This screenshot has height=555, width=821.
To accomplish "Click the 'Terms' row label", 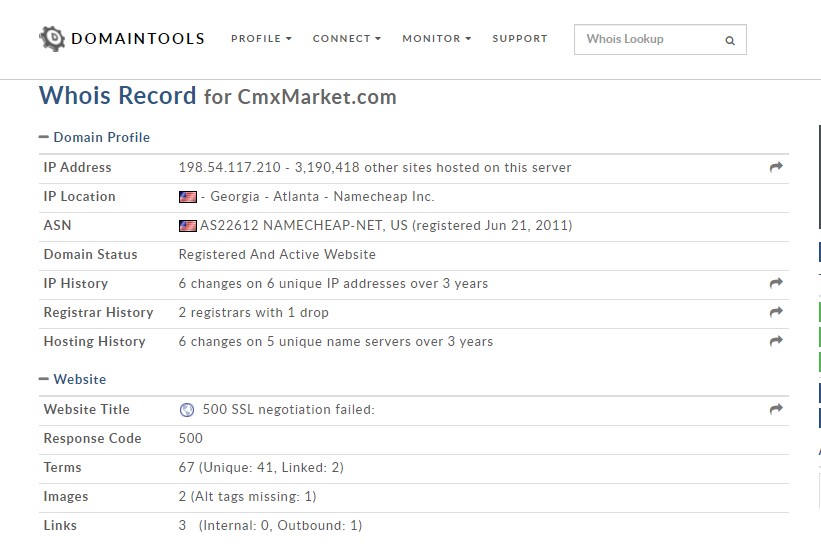I will [x=62, y=467].
